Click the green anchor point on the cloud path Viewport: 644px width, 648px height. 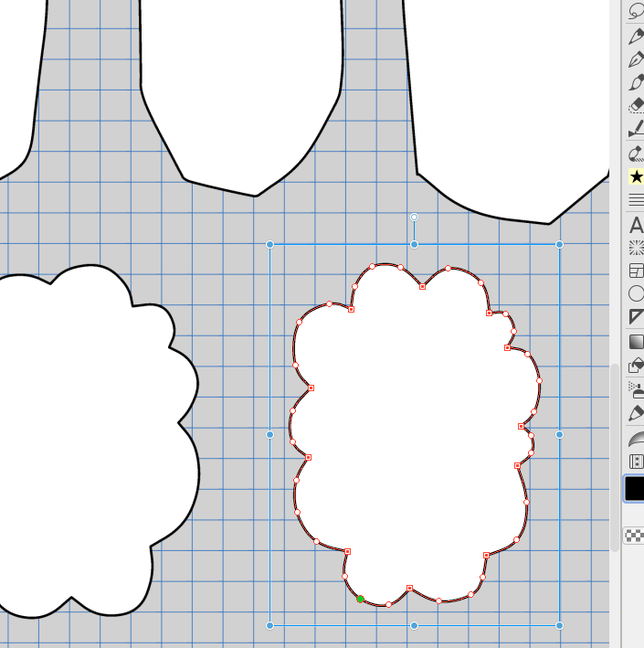360,599
